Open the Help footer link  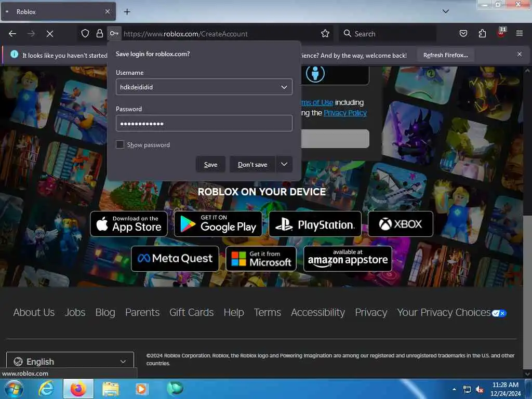click(x=234, y=312)
